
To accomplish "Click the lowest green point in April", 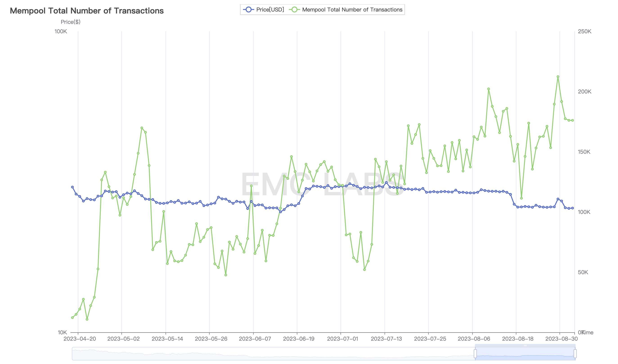I will [87, 319].
